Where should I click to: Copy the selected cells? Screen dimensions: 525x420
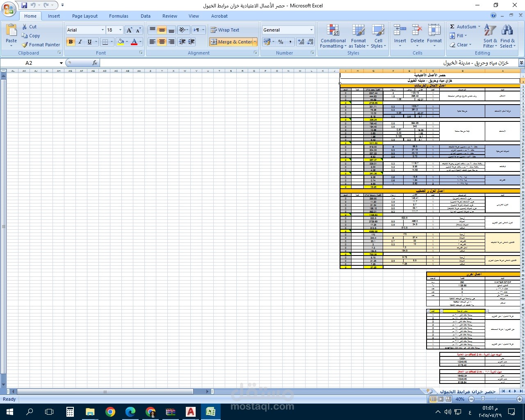[x=31, y=36]
